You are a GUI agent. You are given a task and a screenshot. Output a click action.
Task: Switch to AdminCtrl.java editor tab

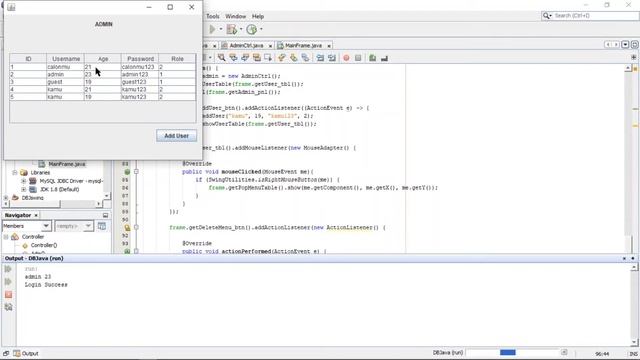click(x=246, y=45)
